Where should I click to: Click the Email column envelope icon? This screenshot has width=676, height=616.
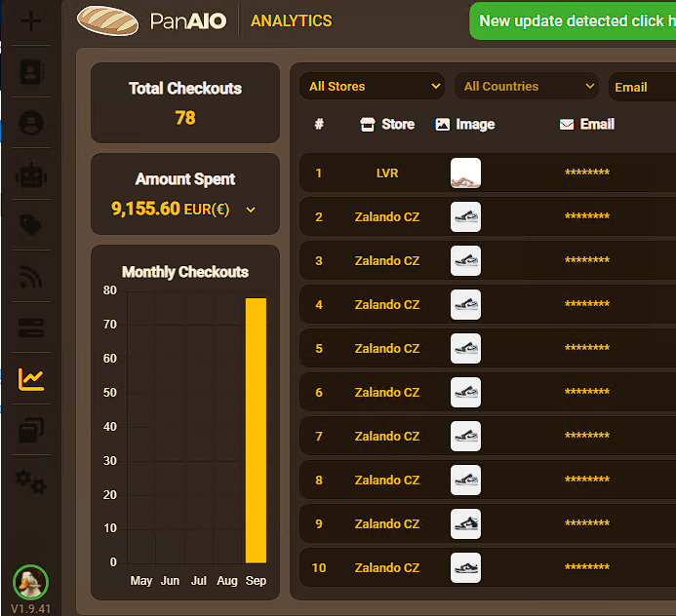pyautogui.click(x=567, y=125)
